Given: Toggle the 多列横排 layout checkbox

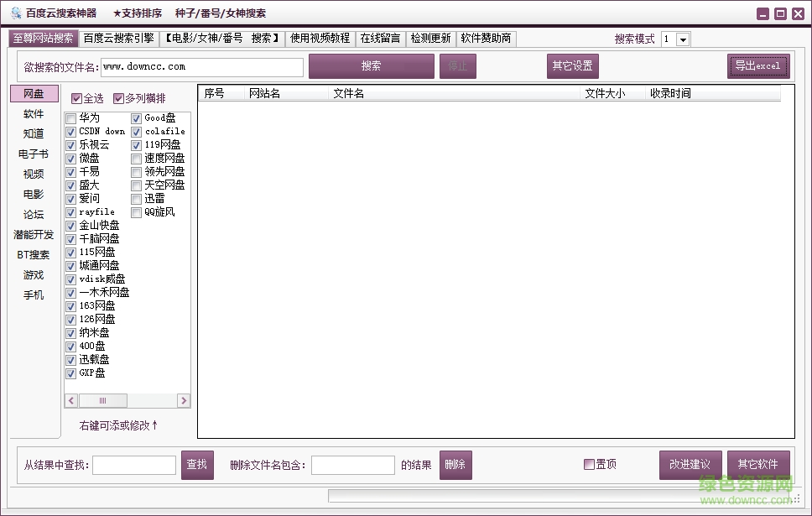Looking at the screenshot, I should coord(119,98).
